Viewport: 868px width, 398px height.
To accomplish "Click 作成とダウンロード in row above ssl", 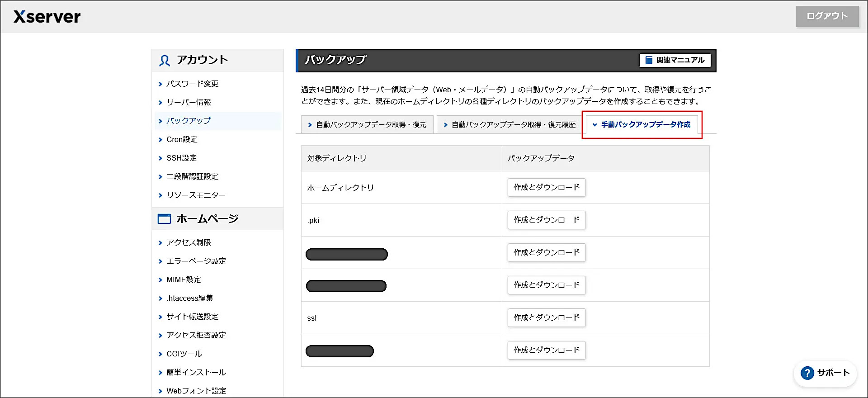I will click(x=547, y=285).
